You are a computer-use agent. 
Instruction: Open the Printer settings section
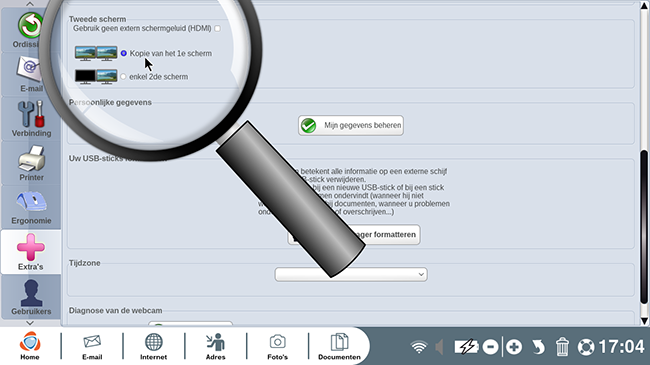(x=31, y=163)
